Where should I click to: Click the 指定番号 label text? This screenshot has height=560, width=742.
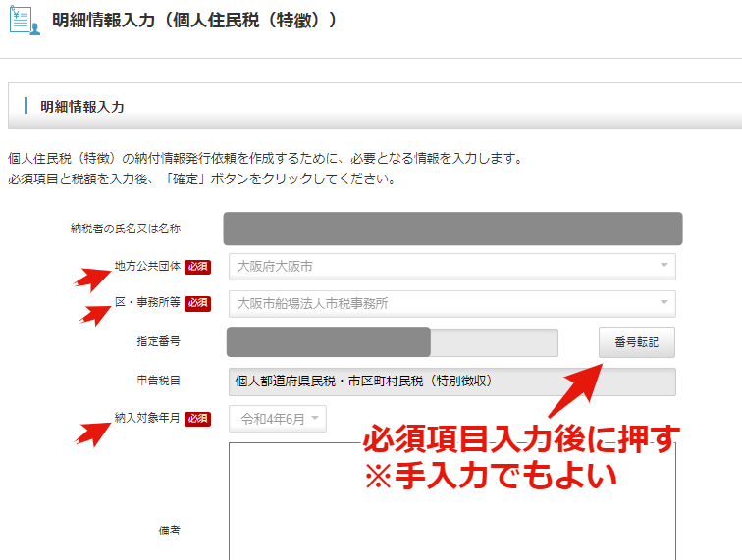click(159, 341)
